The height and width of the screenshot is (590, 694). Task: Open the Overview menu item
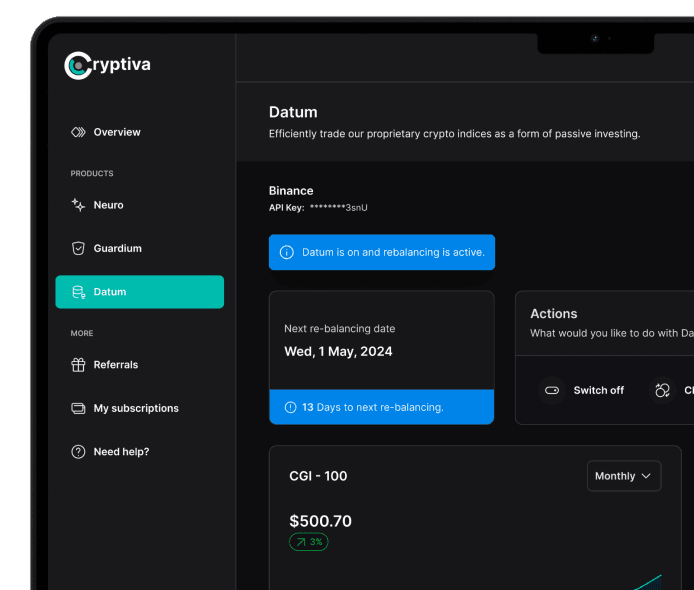click(117, 132)
